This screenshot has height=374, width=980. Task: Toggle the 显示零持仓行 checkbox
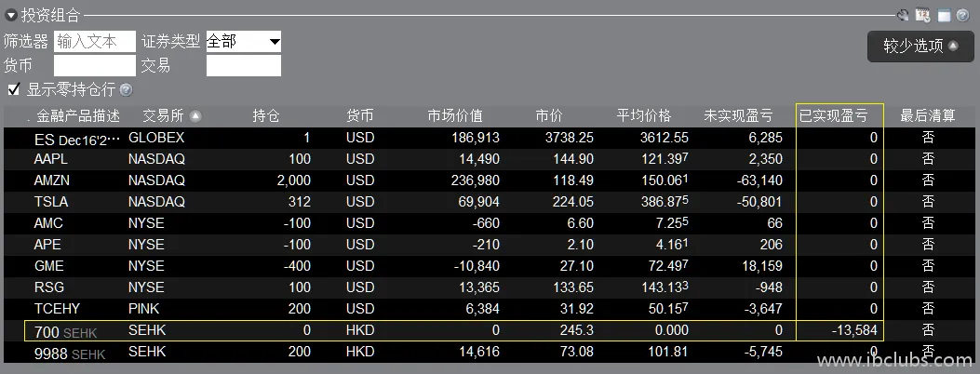click(14, 89)
